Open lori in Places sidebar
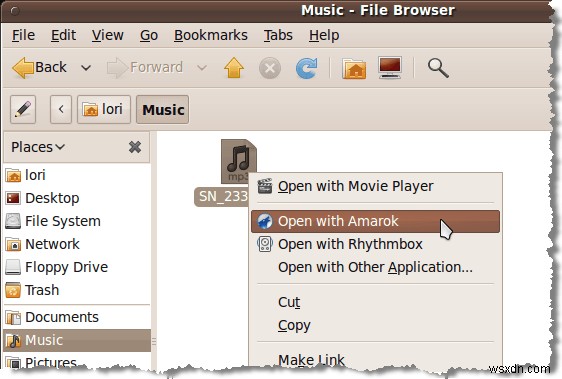The image size is (562, 379). coord(77,175)
